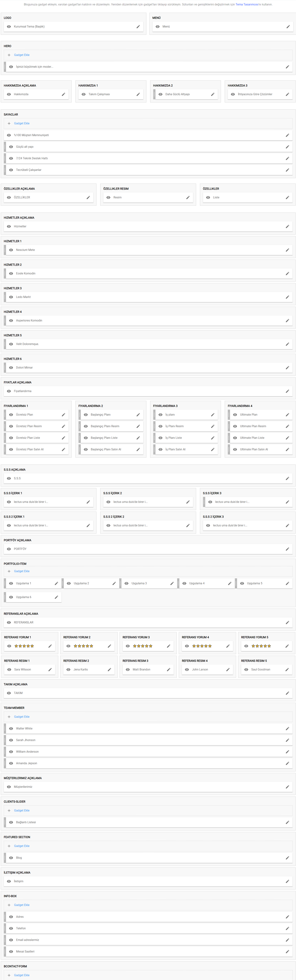Click Gadget Ekle in CLIENTS-SLIDER section
Image resolution: width=296 pixels, height=980 pixels.
pyautogui.click(x=22, y=810)
